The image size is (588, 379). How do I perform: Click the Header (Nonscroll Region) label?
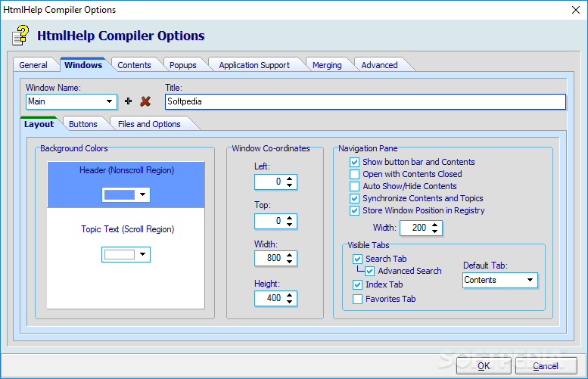tap(126, 170)
